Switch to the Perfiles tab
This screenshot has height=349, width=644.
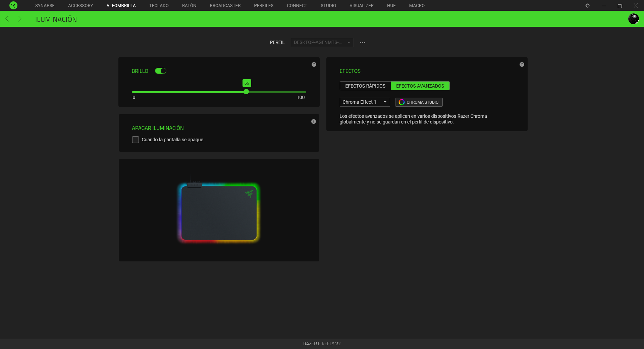click(x=264, y=6)
